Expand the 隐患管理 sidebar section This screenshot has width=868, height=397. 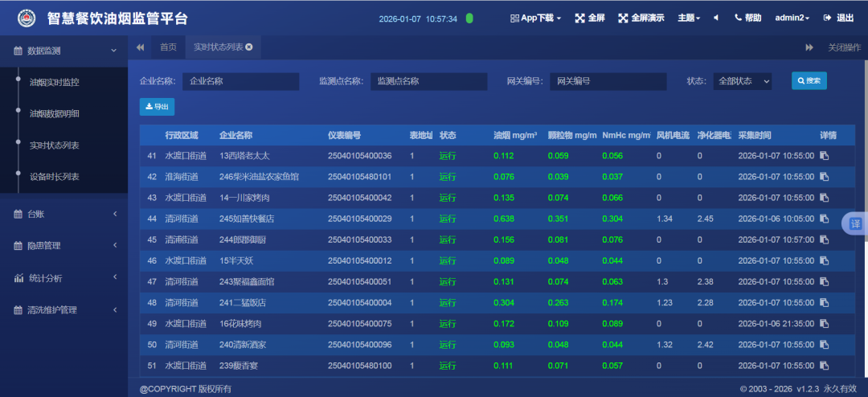coord(63,246)
